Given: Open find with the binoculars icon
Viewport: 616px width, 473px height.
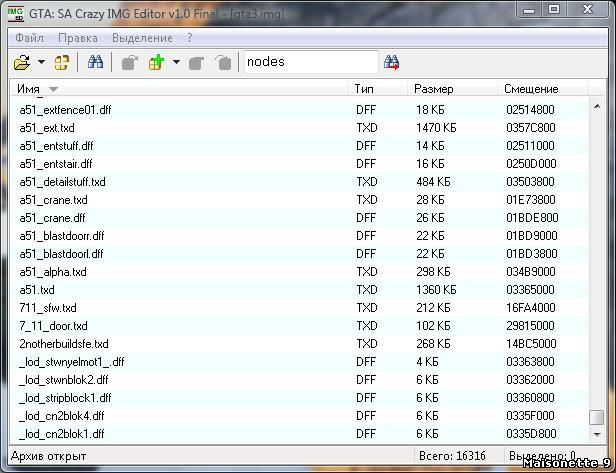Looking at the screenshot, I should (x=95, y=62).
